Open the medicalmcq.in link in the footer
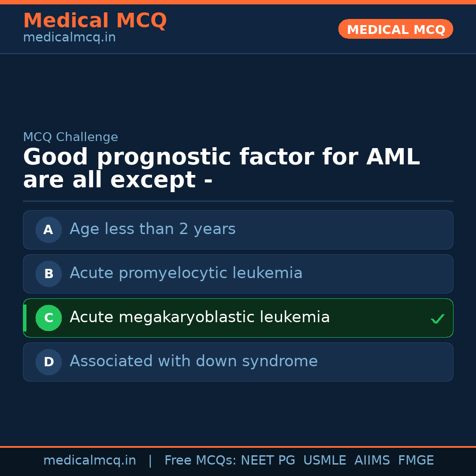Viewport: 476px width, 476px height. pyautogui.click(x=89, y=461)
